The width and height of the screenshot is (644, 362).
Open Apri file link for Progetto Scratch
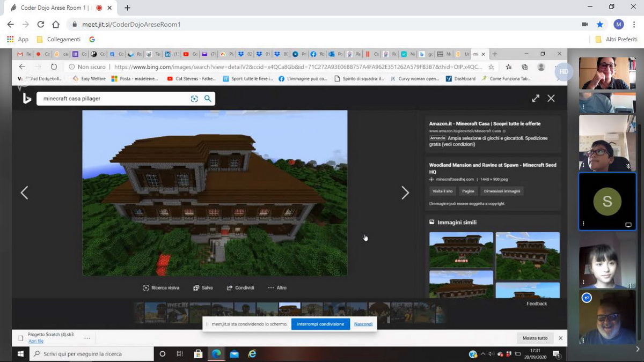click(36, 341)
